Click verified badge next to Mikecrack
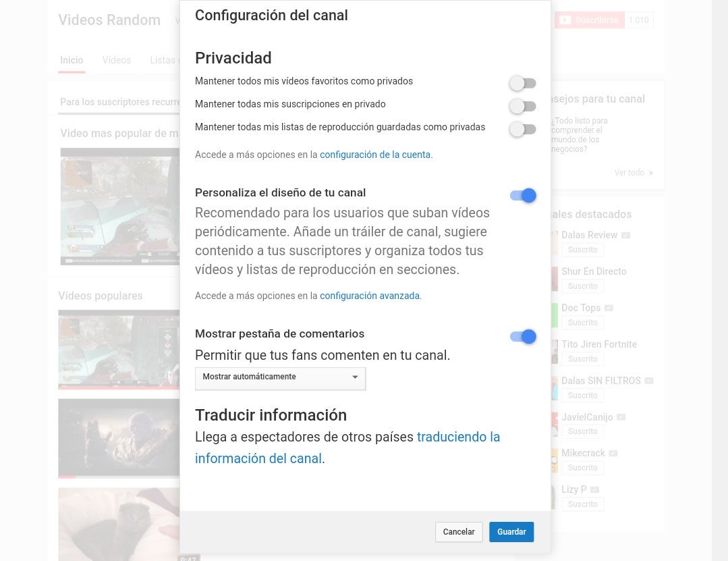This screenshot has width=728, height=561. tap(613, 454)
